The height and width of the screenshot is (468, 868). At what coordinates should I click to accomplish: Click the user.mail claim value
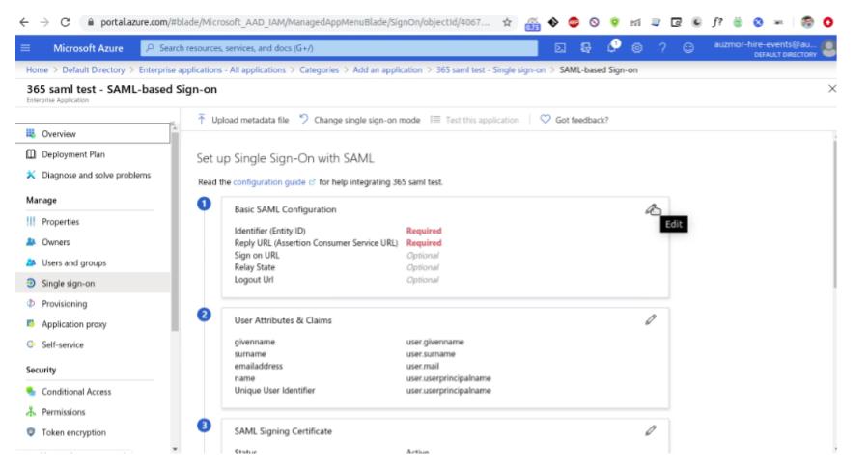tap(422, 367)
